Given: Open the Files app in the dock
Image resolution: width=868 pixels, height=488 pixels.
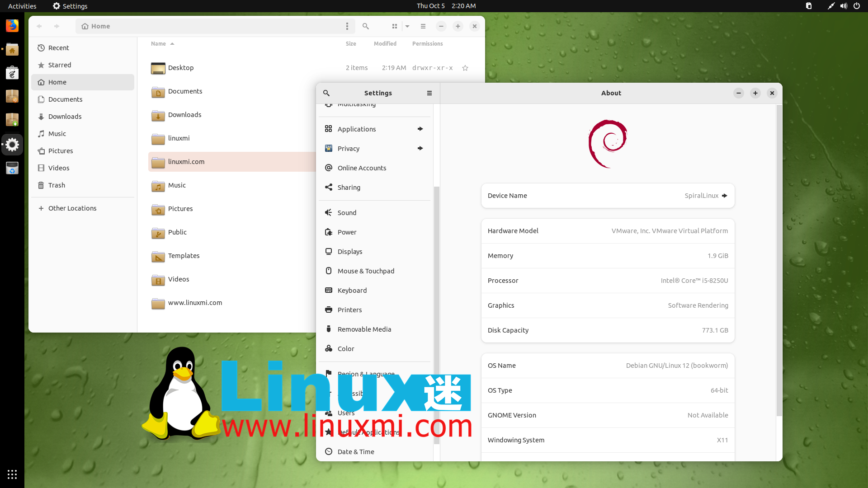Looking at the screenshot, I should click(12, 49).
